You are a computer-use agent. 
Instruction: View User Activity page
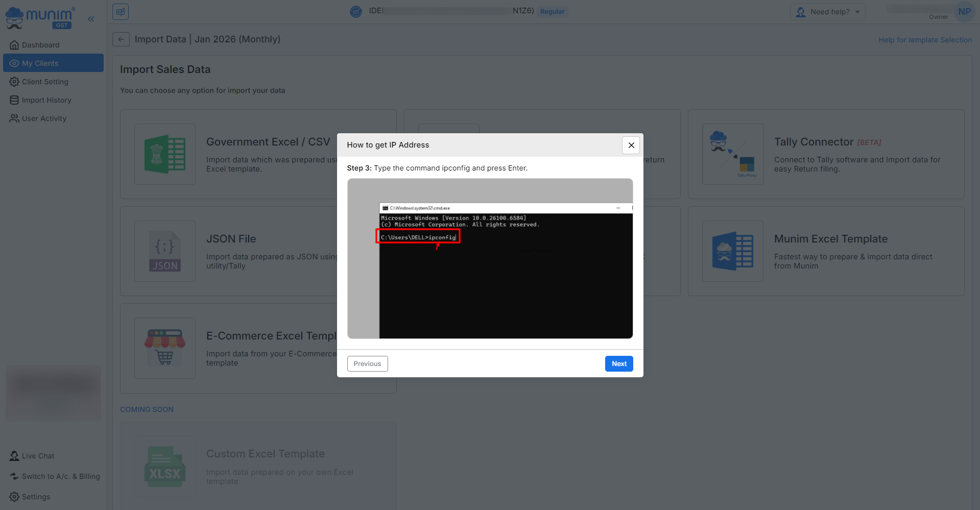[44, 118]
